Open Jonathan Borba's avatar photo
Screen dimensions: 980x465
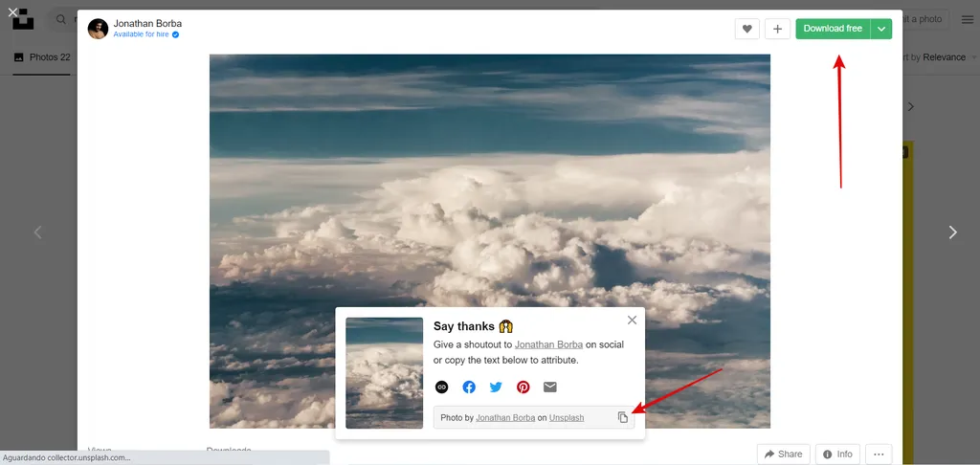[x=99, y=29]
